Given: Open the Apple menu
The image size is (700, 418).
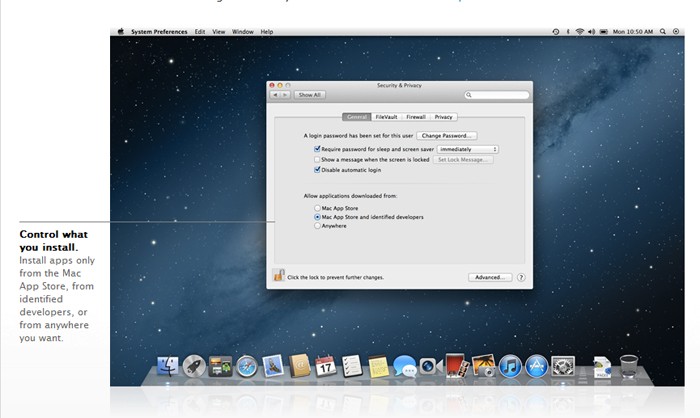Looking at the screenshot, I should (x=121, y=32).
